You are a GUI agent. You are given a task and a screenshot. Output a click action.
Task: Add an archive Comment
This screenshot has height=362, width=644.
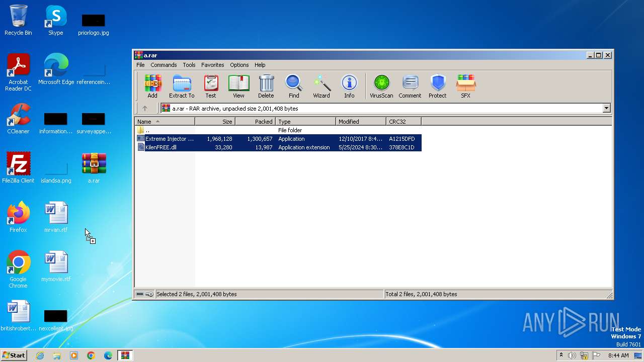(x=410, y=86)
